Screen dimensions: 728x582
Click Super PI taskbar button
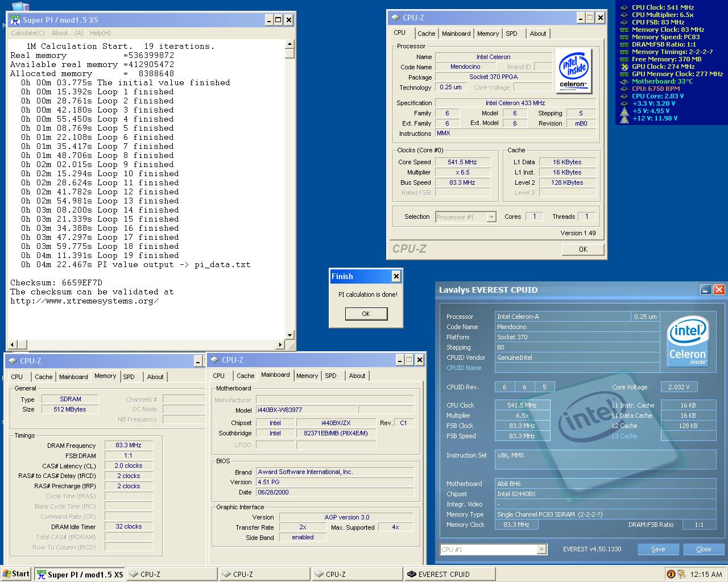click(80, 575)
